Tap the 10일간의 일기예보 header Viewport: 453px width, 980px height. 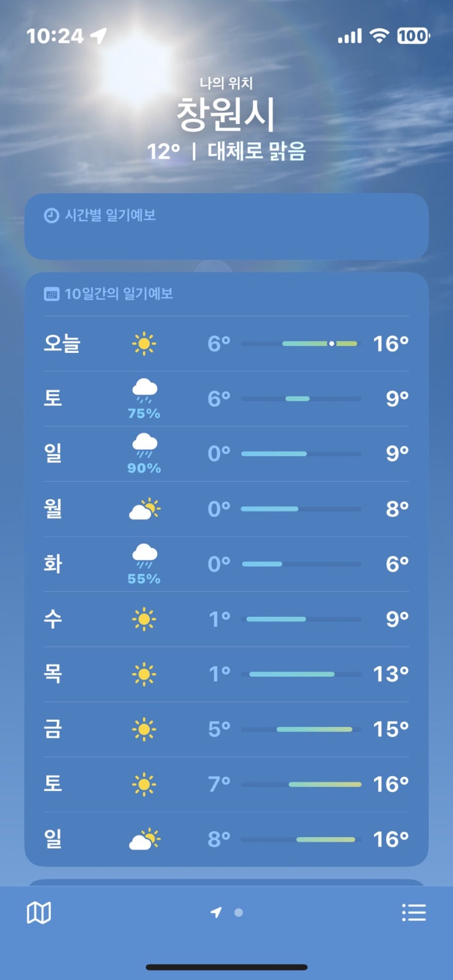(118, 294)
